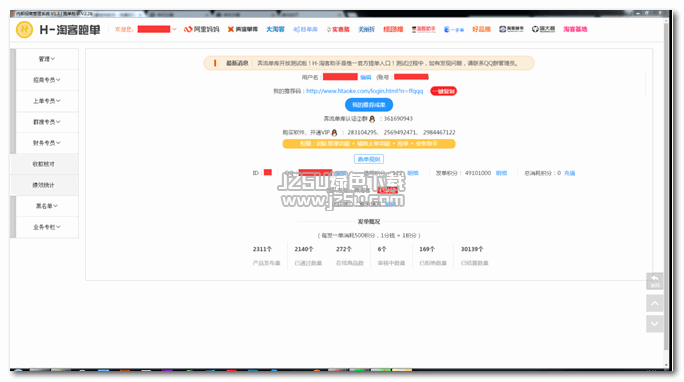The width and height of the screenshot is (684, 382).
Task: Click the back-to-top up arrow button
Action: pyautogui.click(x=655, y=303)
